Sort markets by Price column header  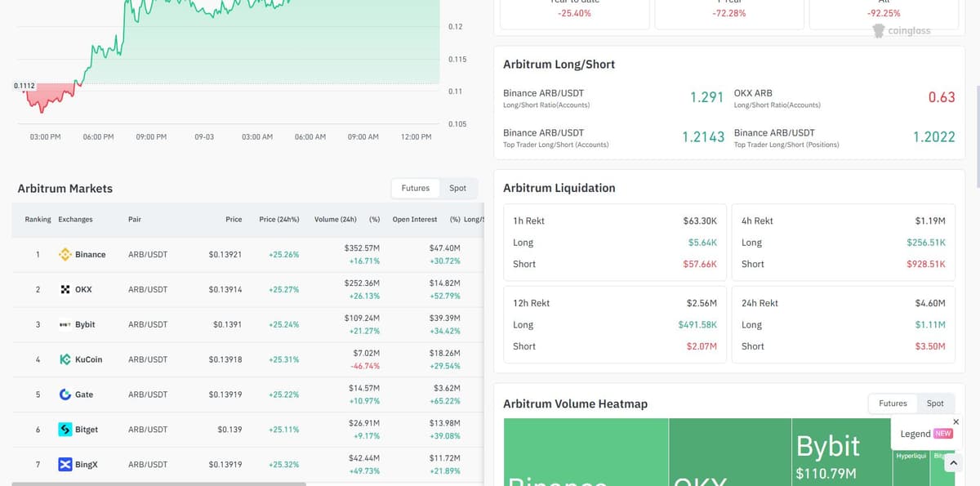(234, 220)
